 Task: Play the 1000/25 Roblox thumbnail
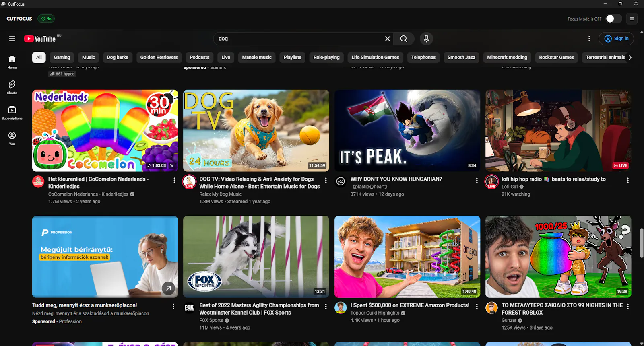coord(558,257)
